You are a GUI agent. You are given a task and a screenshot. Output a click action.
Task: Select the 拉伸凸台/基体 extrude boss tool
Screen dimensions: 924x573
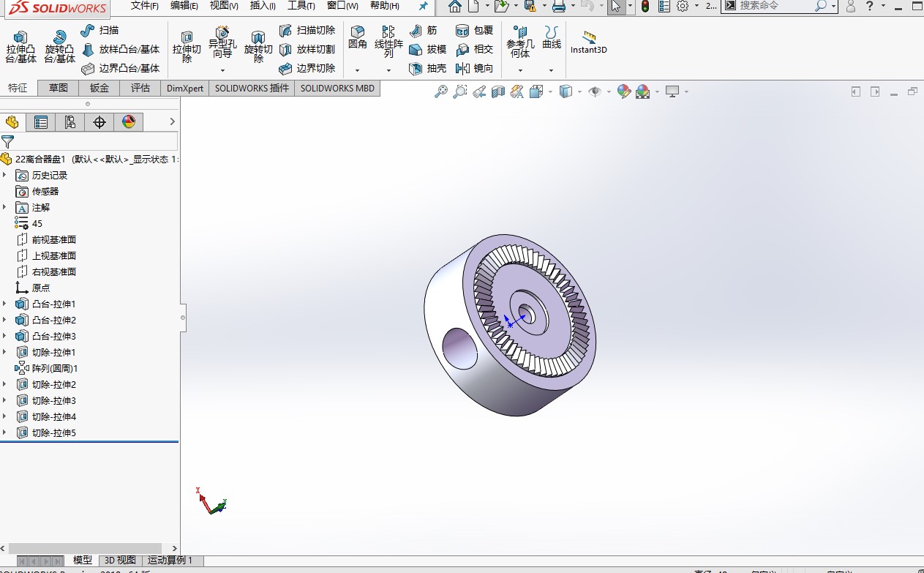[21, 48]
